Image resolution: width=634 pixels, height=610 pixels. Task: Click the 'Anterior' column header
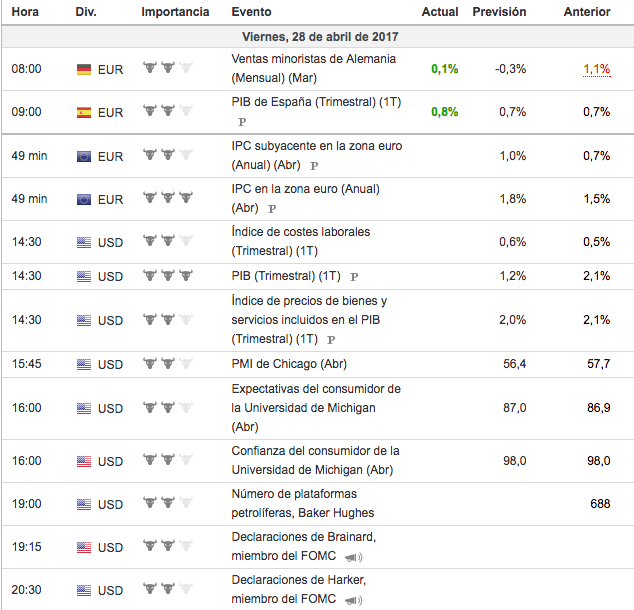pos(587,12)
